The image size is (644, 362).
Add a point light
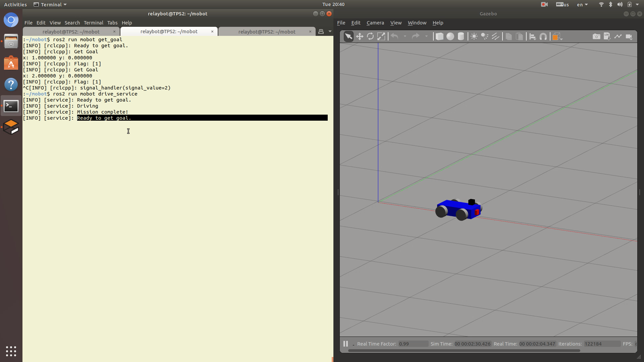(x=474, y=37)
